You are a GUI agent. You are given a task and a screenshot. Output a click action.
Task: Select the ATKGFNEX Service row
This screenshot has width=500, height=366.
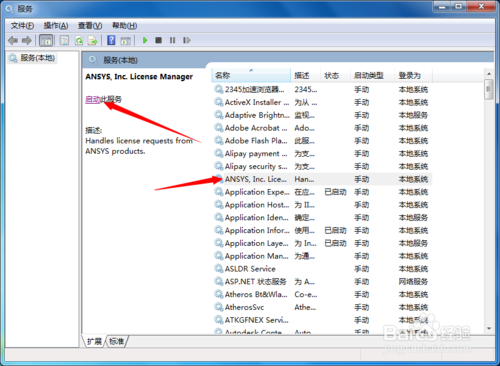322,320
